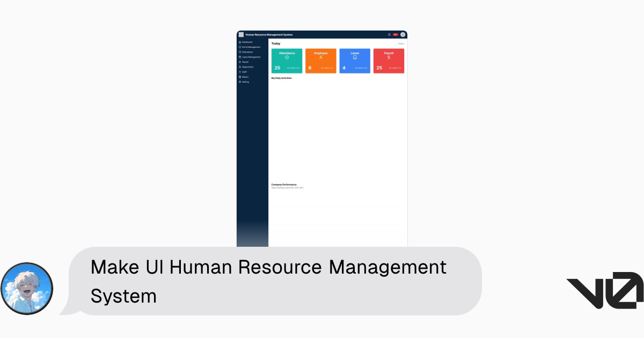Click the Home breadcrumb link
Screen dimensions: 644x338
(401, 43)
